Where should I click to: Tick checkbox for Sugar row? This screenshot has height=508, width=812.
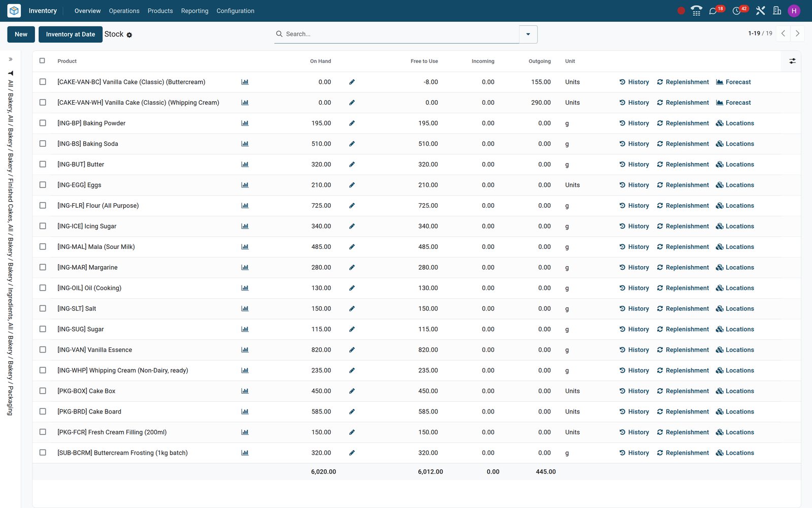click(x=43, y=329)
